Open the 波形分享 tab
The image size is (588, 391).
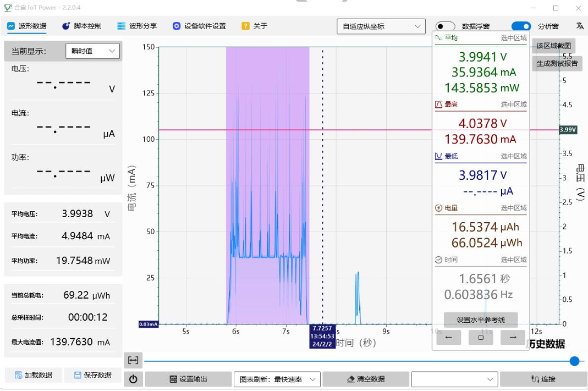click(x=137, y=26)
